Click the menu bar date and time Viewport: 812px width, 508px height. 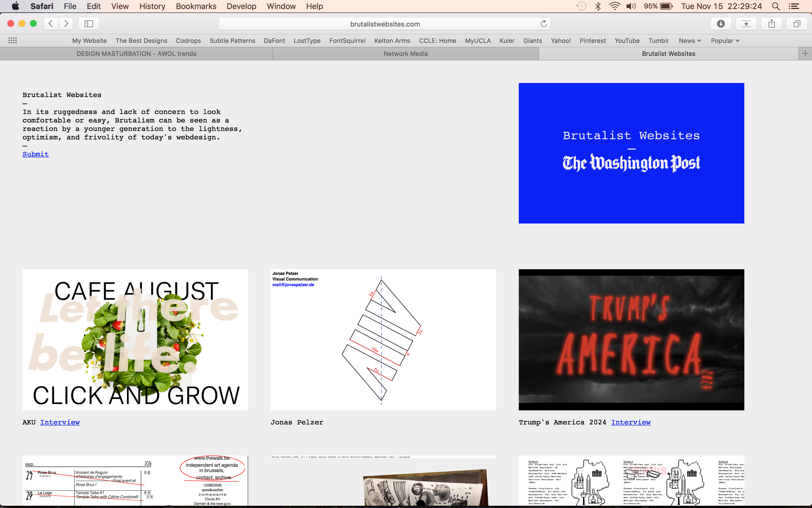click(x=721, y=6)
